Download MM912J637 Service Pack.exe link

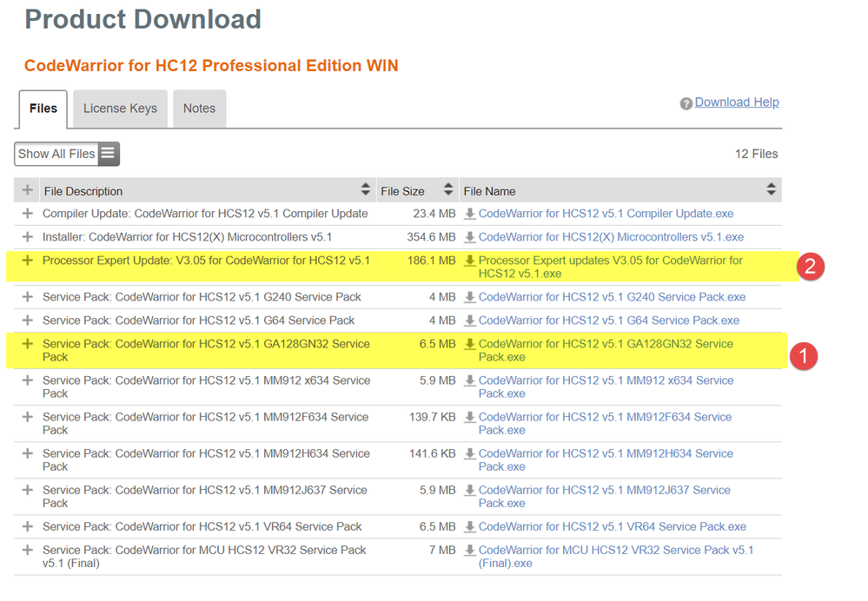click(605, 497)
